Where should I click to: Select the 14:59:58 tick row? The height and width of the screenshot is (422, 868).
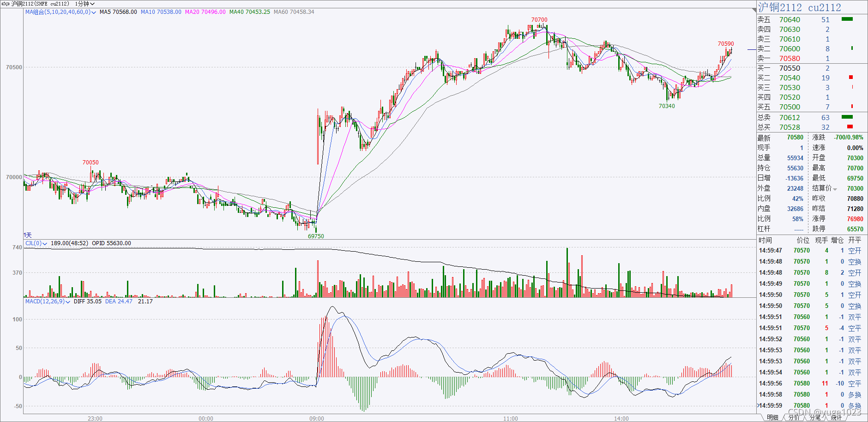tap(812, 395)
